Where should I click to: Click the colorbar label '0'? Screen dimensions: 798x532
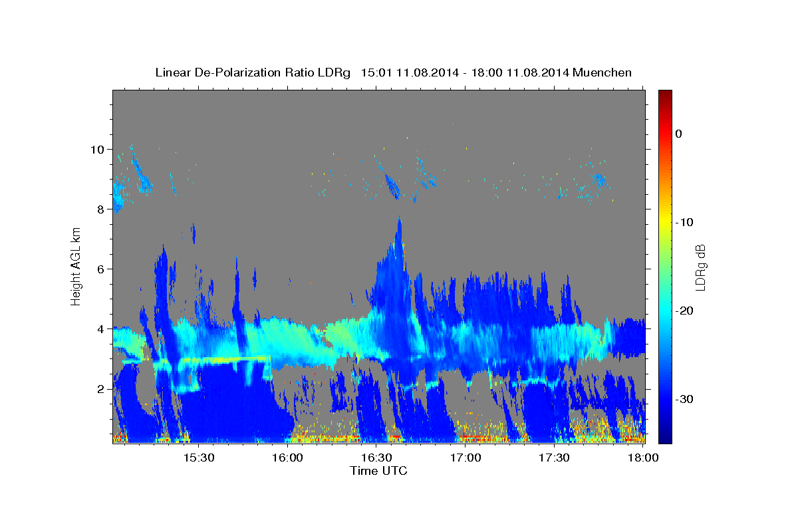click(678, 134)
